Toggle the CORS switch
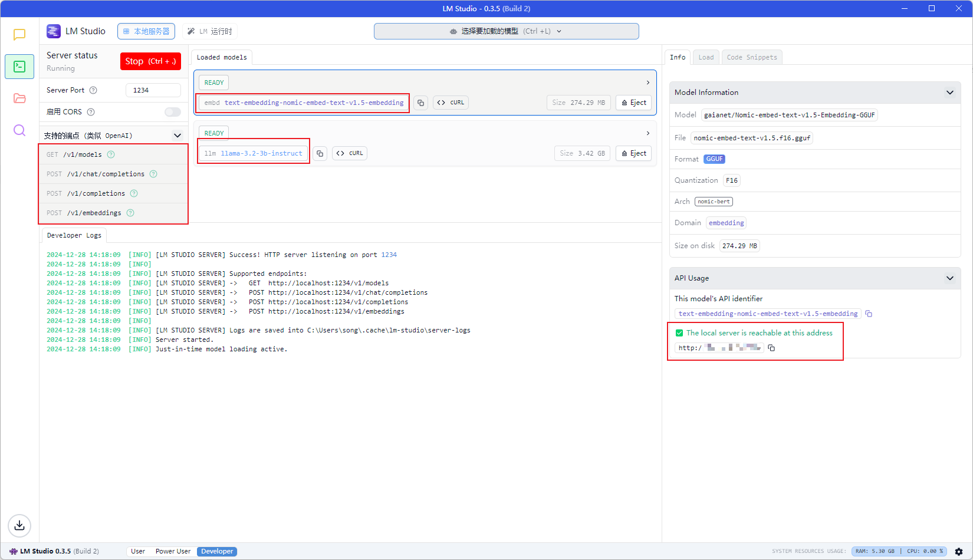973x560 pixels. tap(173, 112)
